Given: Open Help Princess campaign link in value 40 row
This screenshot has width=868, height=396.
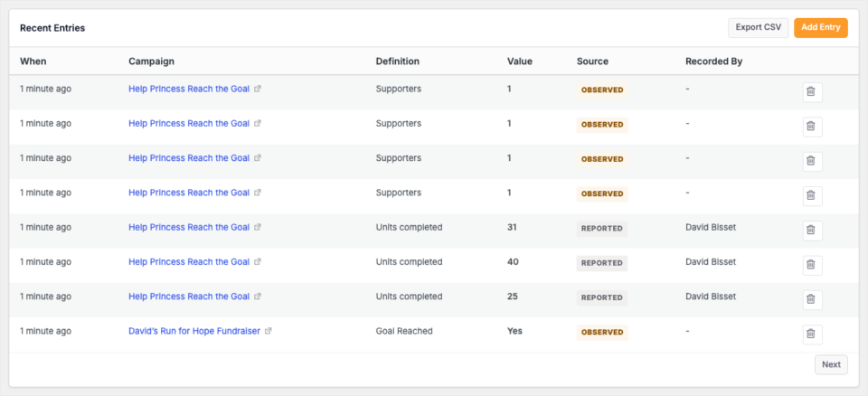Looking at the screenshot, I should tap(189, 262).
